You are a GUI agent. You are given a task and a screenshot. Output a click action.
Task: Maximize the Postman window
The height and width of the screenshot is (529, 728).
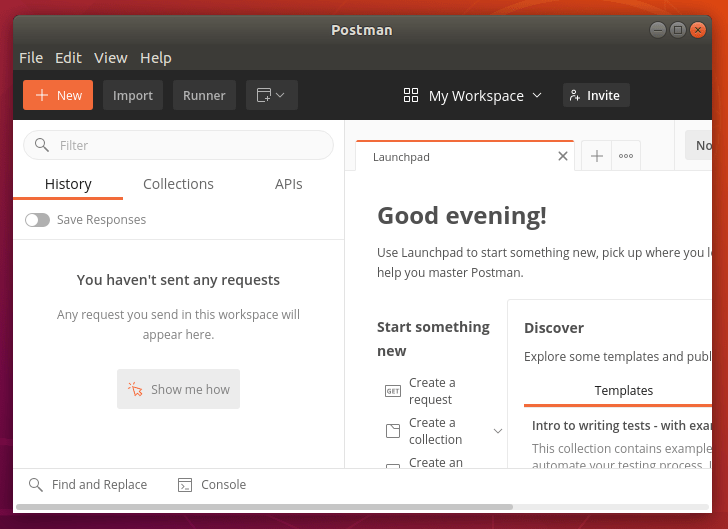point(678,30)
